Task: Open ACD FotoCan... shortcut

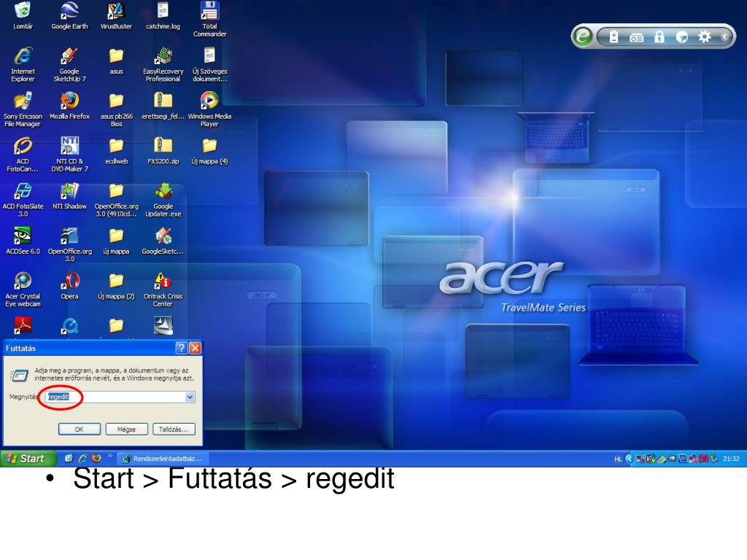Action: tap(23, 155)
